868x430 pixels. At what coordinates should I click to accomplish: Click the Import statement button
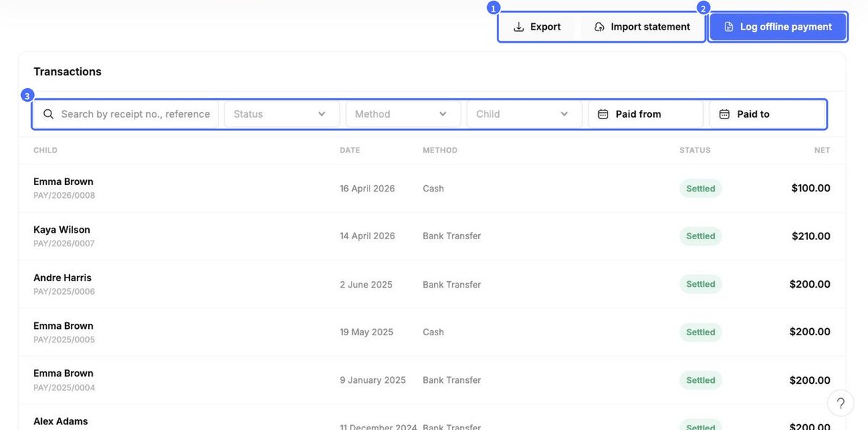coord(642,27)
